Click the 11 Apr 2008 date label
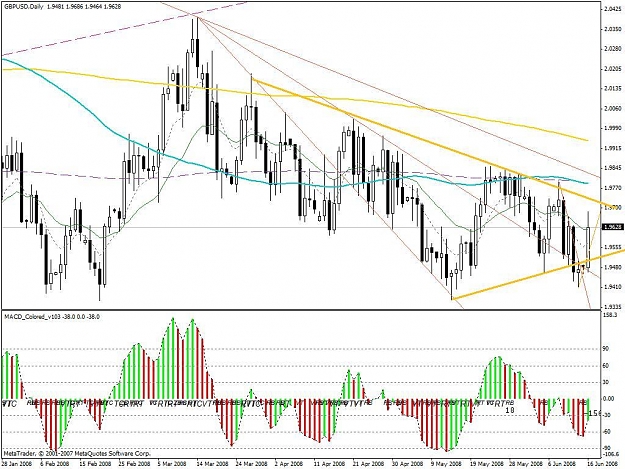 pos(329,464)
